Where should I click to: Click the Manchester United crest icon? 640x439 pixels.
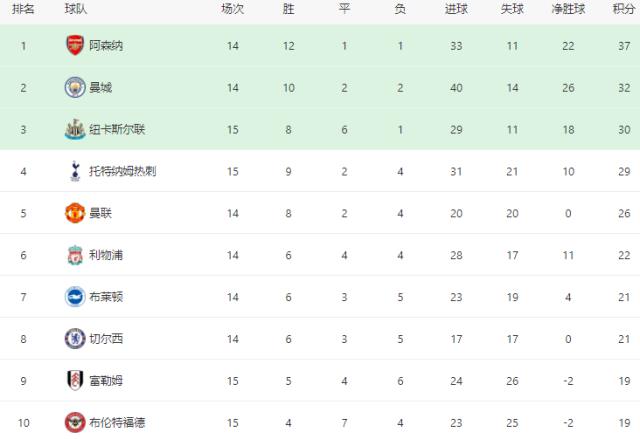75,213
